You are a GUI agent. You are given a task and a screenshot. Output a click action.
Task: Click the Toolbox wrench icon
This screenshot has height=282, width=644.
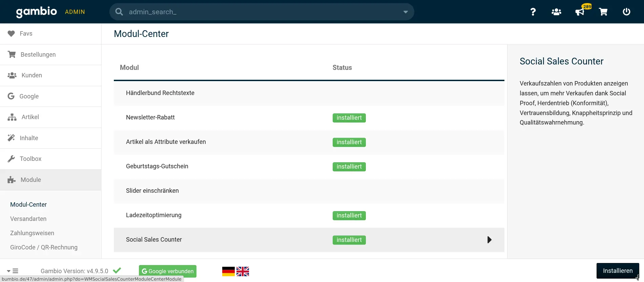tap(11, 159)
